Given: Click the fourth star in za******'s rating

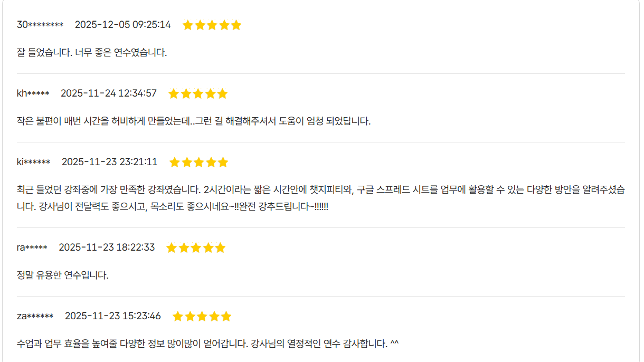Looking at the screenshot, I should 214,317.
